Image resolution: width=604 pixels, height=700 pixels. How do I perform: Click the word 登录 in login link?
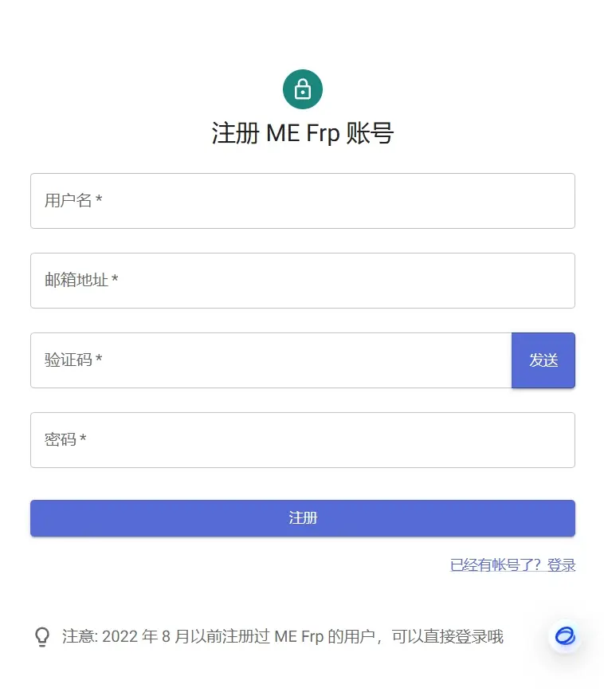[562, 565]
